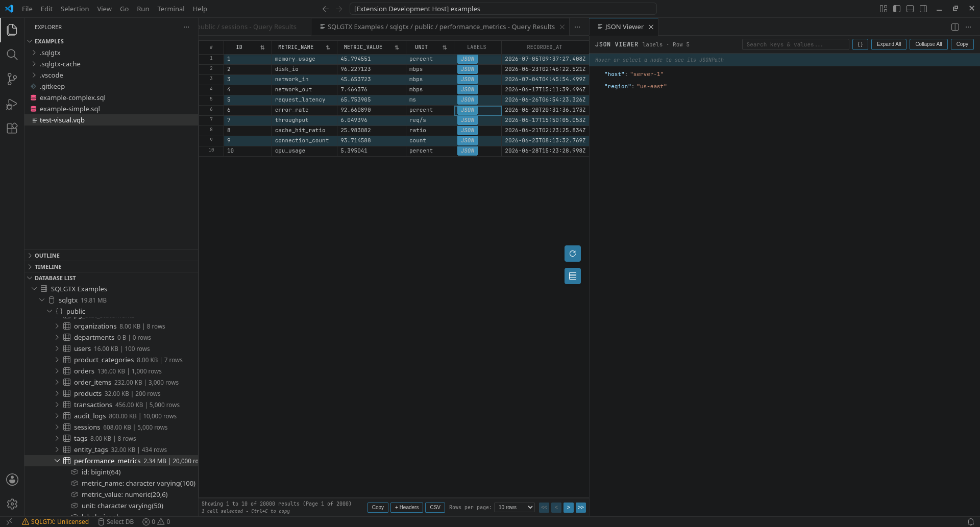Click the + Headers button

coord(407,508)
